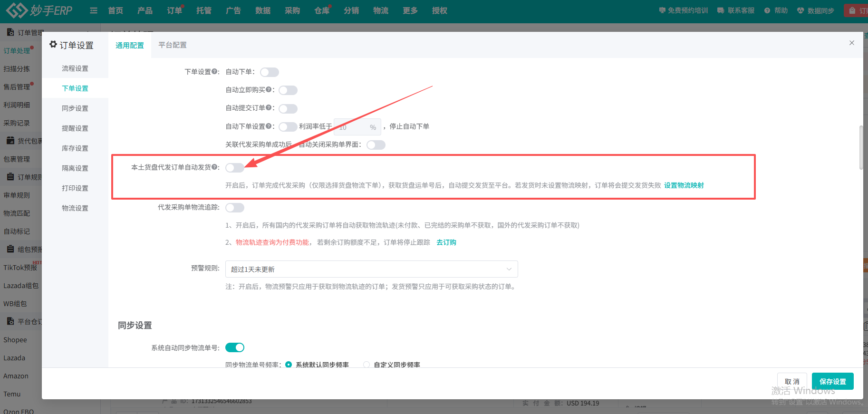The image size is (868, 414).
Task: Open 利润明细 in the left sidebar
Action: 17,105
